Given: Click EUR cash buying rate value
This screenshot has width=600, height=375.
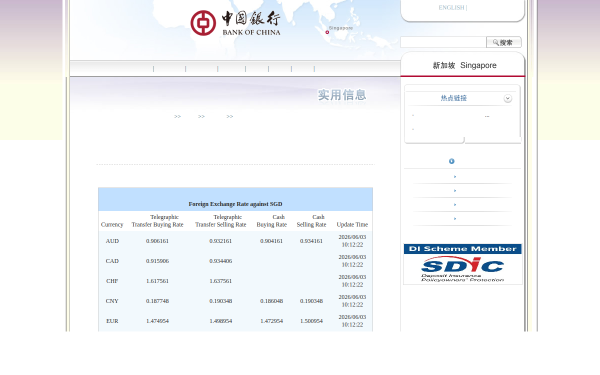Looking at the screenshot, I should (x=272, y=321).
